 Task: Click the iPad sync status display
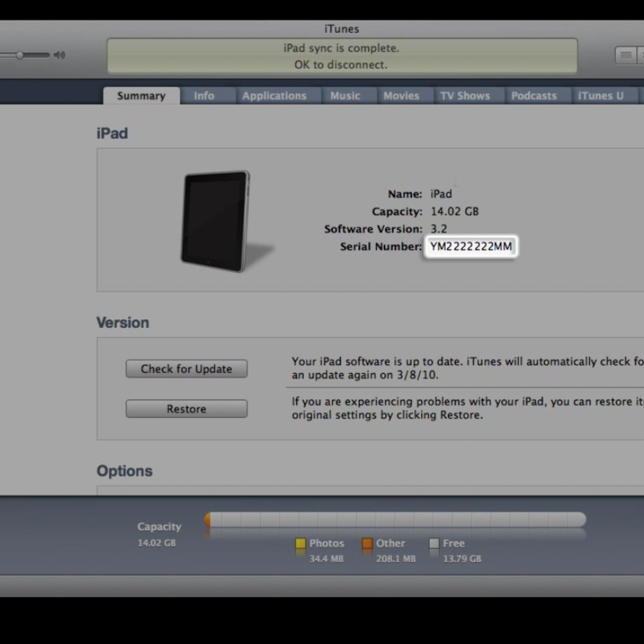pyautogui.click(x=342, y=56)
